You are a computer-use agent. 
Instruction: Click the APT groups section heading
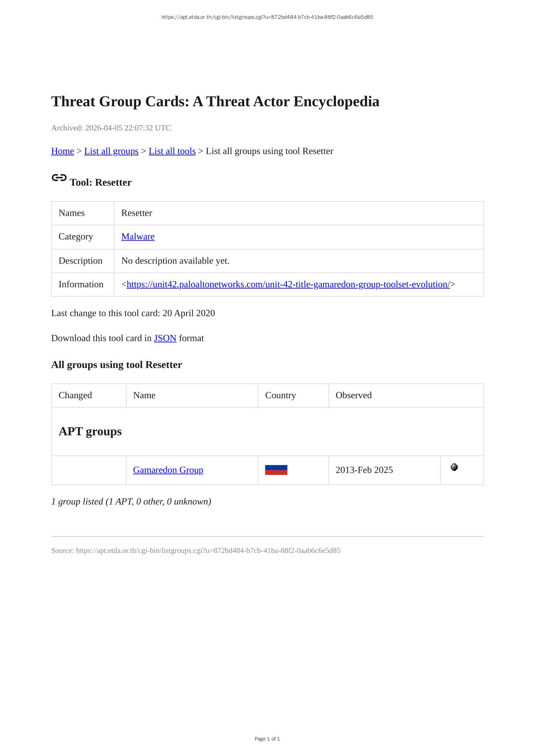click(x=90, y=431)
